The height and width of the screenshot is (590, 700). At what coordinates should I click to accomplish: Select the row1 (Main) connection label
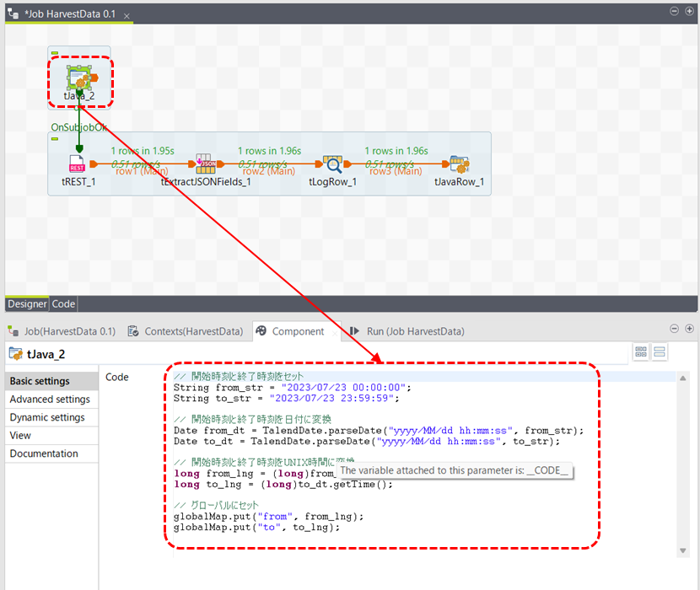click(x=142, y=171)
